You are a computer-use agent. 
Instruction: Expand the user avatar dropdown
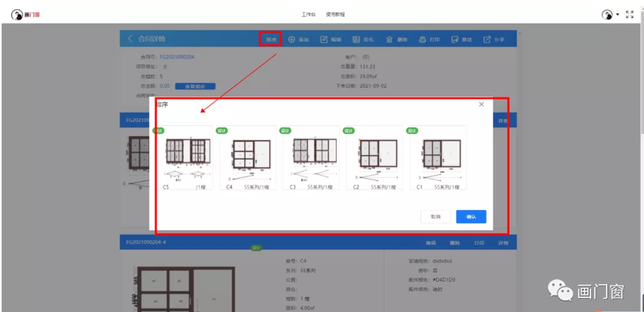pyautogui.click(x=618, y=14)
